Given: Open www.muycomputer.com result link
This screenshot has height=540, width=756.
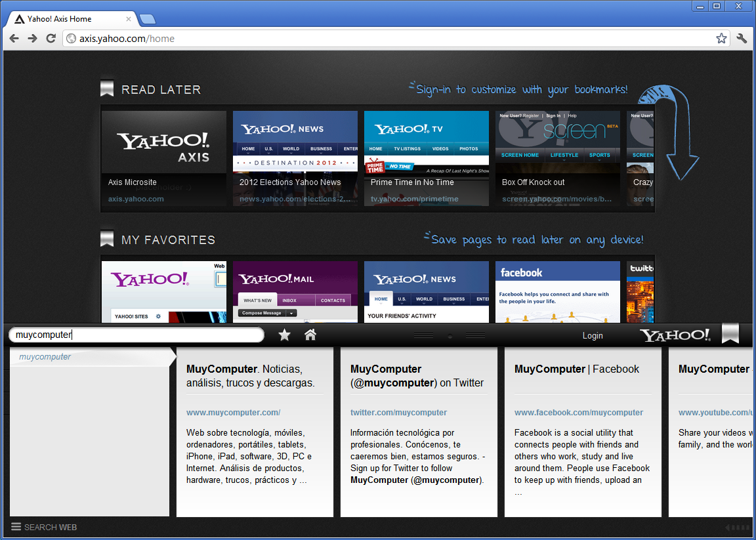Looking at the screenshot, I should coord(233,413).
